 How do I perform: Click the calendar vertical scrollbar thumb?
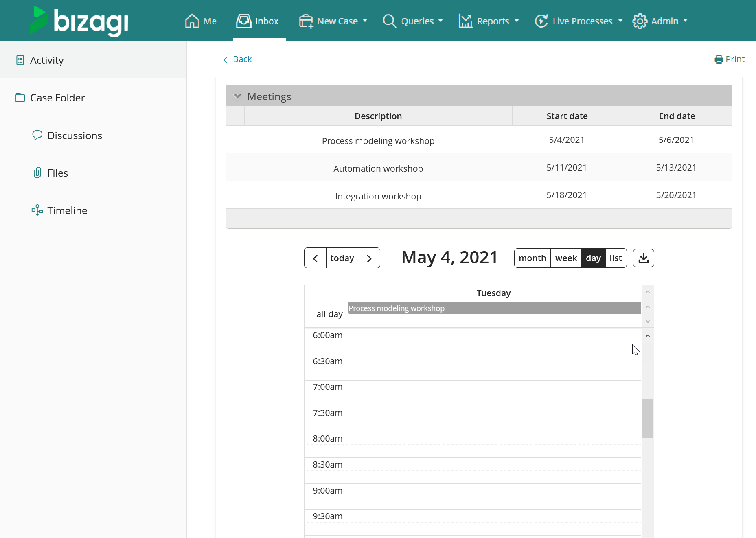(647, 418)
